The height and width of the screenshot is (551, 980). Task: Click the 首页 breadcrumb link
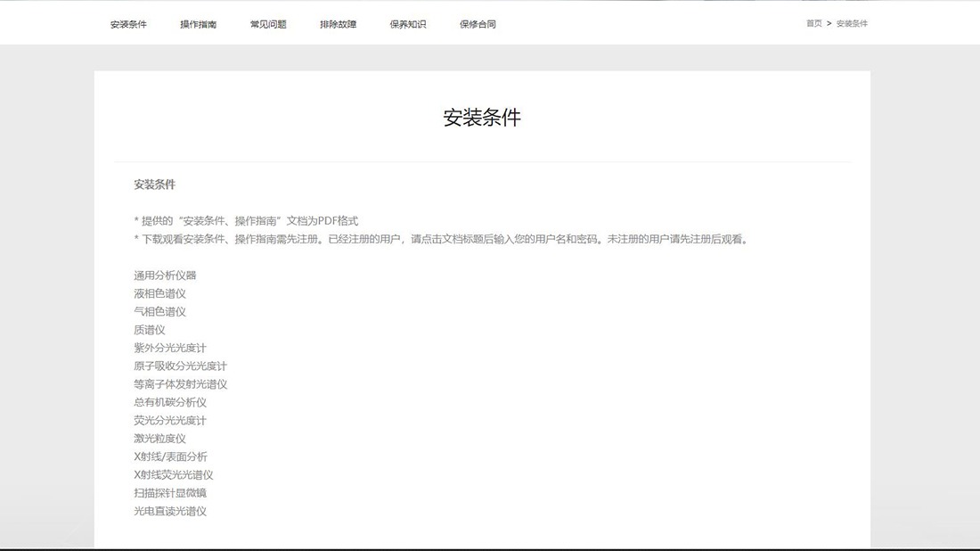pyautogui.click(x=813, y=23)
